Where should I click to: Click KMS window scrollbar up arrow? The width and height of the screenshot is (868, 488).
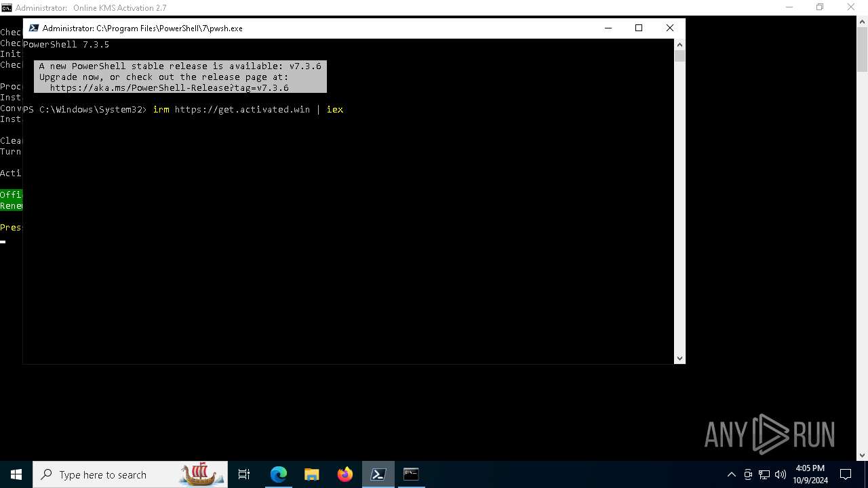(x=862, y=22)
